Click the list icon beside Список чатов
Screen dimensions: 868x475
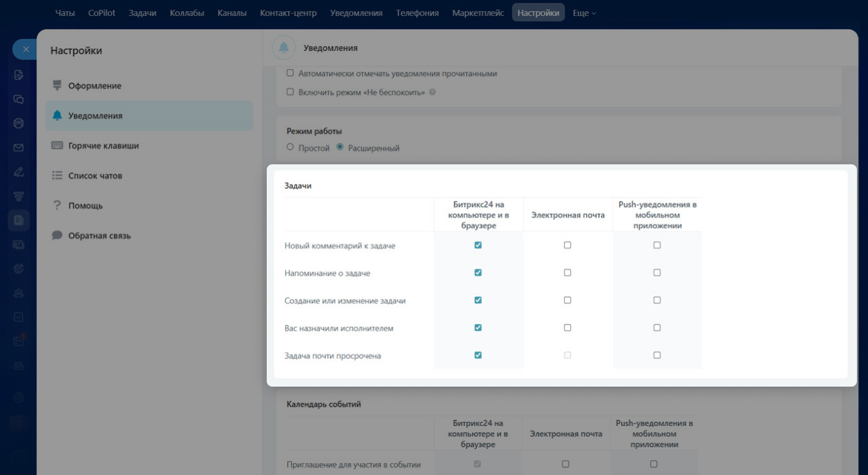pyautogui.click(x=57, y=176)
